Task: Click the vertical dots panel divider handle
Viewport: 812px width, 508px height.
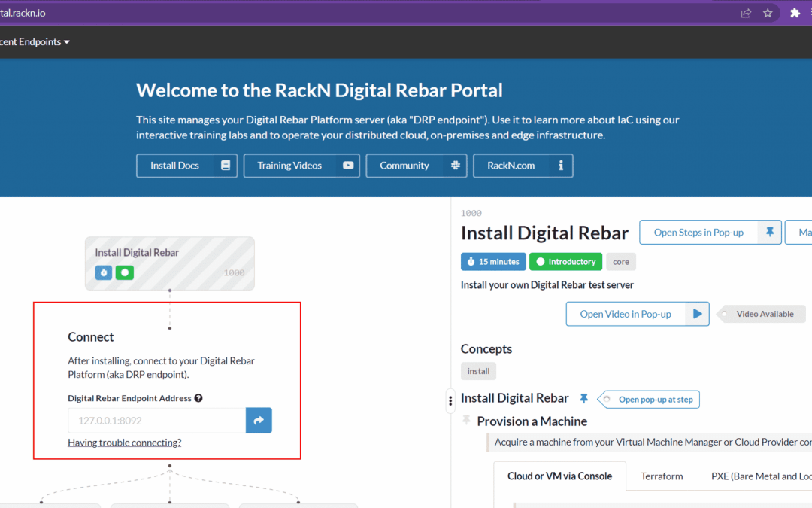Action: click(x=450, y=400)
